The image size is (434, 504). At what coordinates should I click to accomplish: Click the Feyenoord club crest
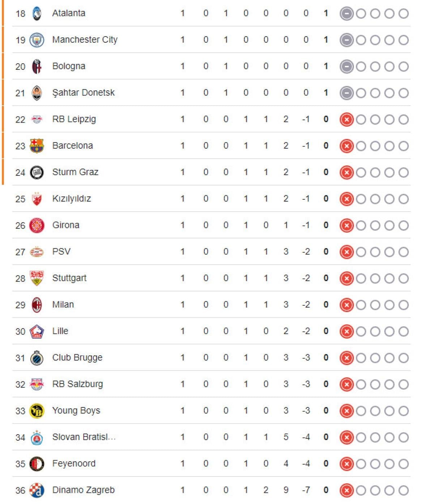point(37,464)
